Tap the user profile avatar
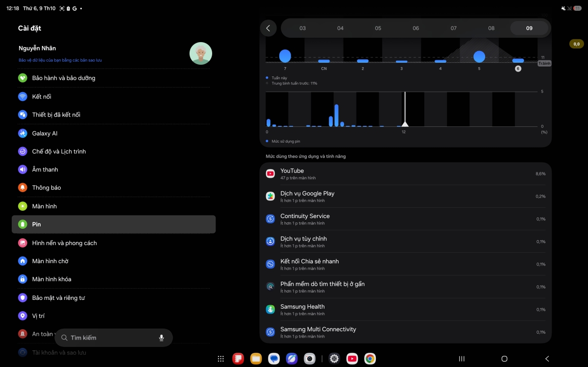Image resolution: width=588 pixels, height=367 pixels. point(201,53)
